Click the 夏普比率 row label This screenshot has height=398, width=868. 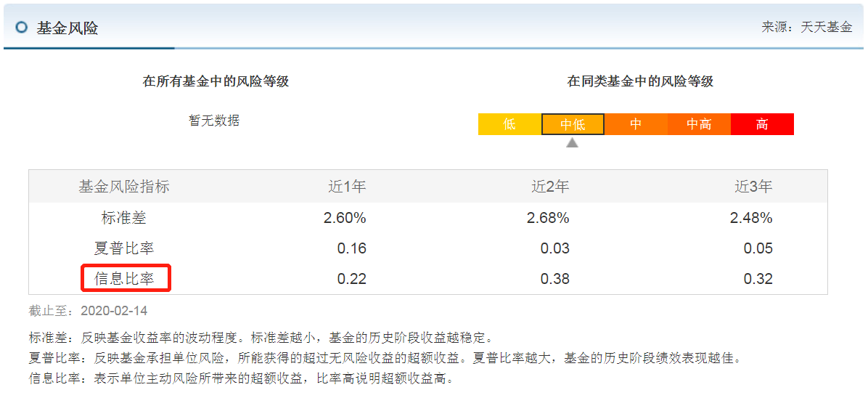tap(124, 248)
